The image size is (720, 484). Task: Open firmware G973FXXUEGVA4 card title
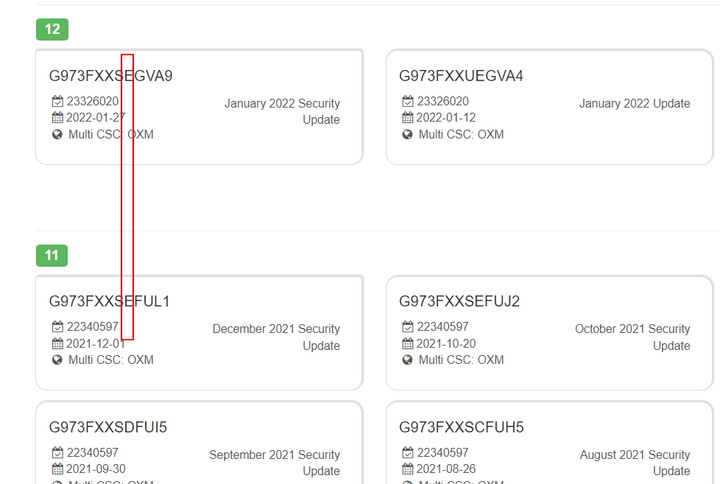coord(461,76)
